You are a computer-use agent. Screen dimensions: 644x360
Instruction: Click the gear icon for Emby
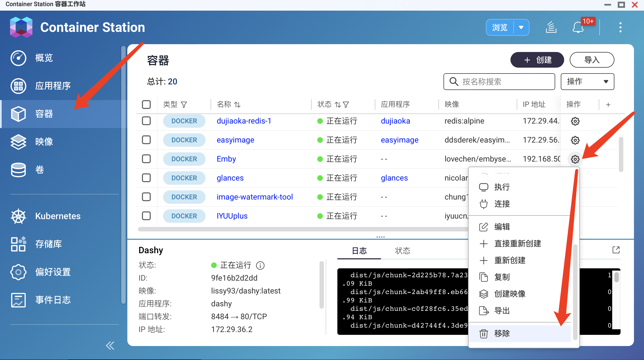[575, 159]
